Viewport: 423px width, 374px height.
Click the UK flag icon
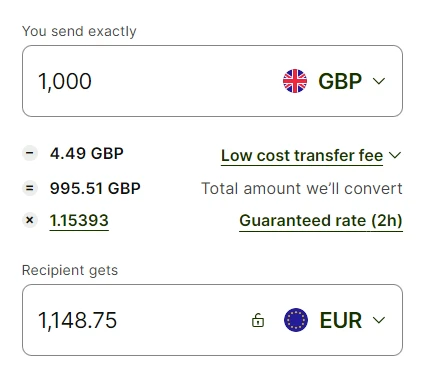click(295, 81)
